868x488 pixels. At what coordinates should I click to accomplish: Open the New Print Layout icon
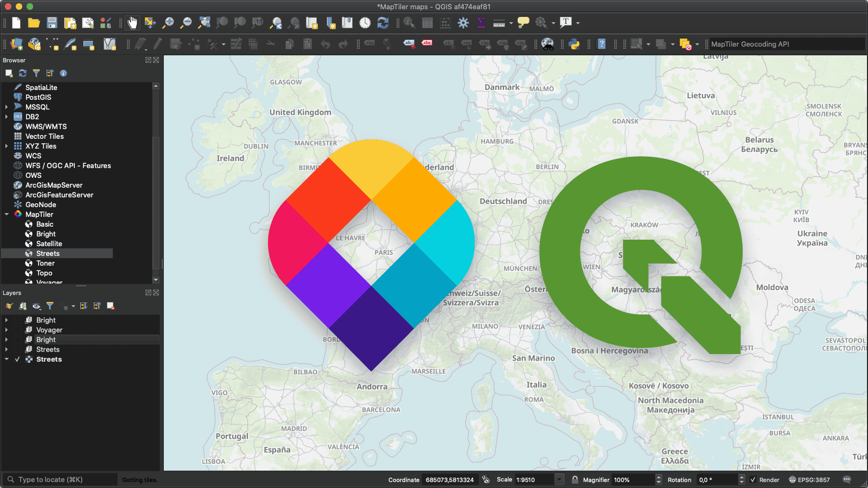coord(69,23)
